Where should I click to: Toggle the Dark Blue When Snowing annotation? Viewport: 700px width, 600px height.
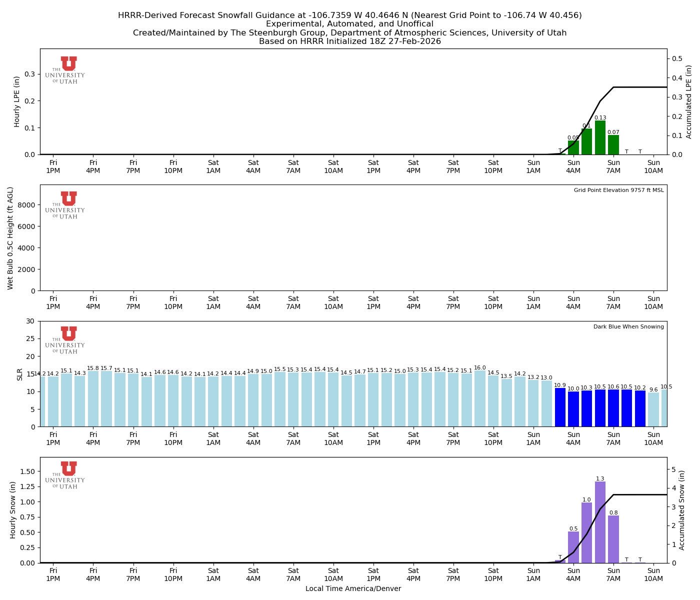pyautogui.click(x=628, y=326)
